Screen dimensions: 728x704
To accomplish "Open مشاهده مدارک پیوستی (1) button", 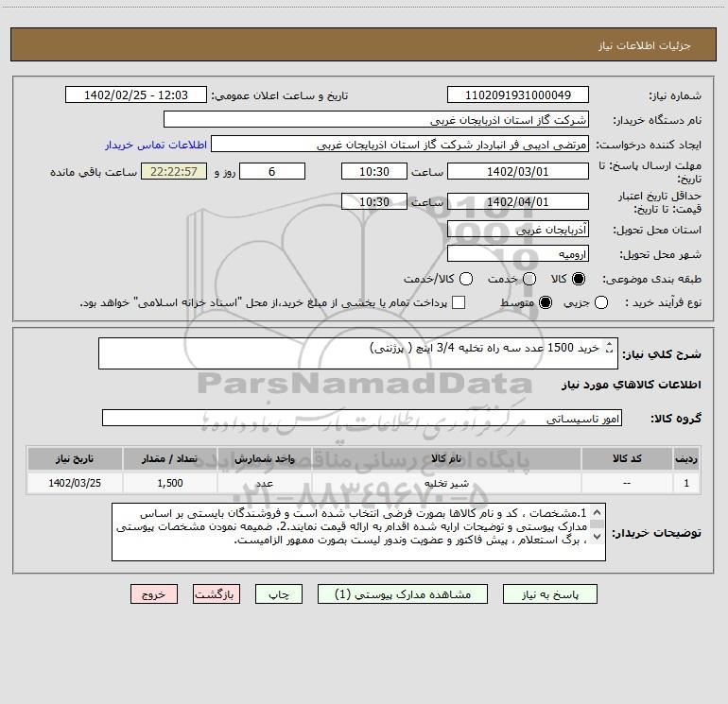I will click(x=403, y=594).
